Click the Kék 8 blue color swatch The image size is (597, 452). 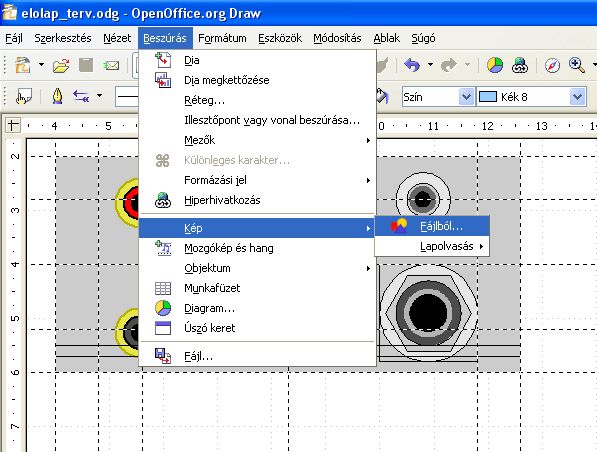click(x=487, y=97)
